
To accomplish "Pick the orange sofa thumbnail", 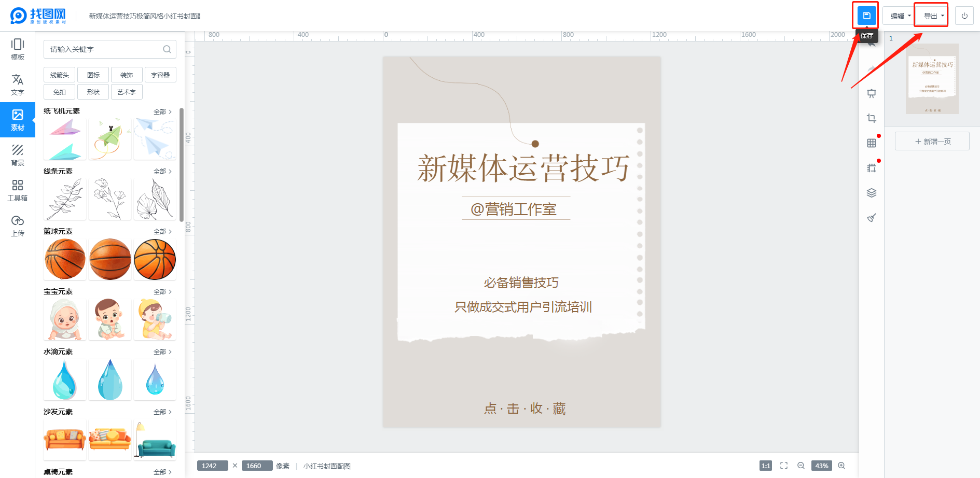I will coord(65,440).
